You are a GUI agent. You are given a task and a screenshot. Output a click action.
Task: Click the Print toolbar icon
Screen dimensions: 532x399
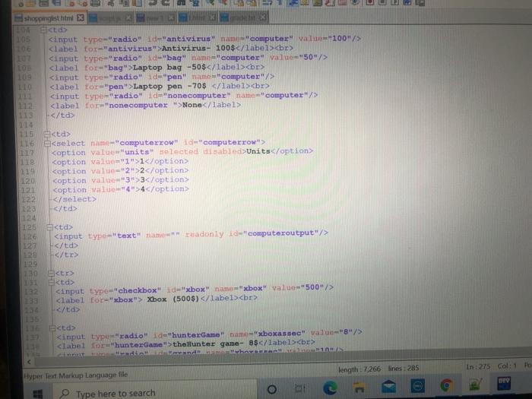click(95, 3)
